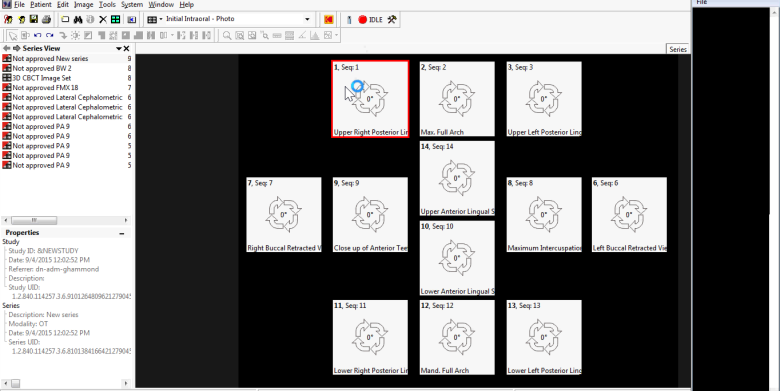Select the Max. Full Arch thumbnail

click(x=457, y=99)
